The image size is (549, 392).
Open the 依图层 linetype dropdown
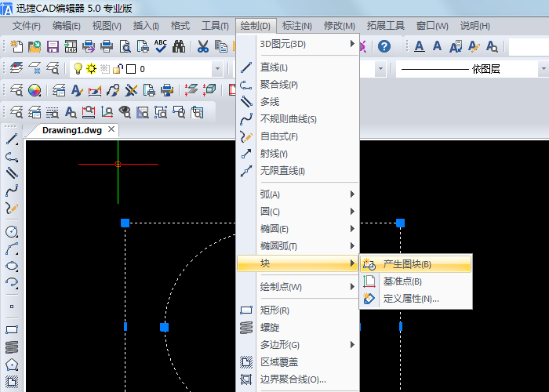pyautogui.click(x=471, y=69)
